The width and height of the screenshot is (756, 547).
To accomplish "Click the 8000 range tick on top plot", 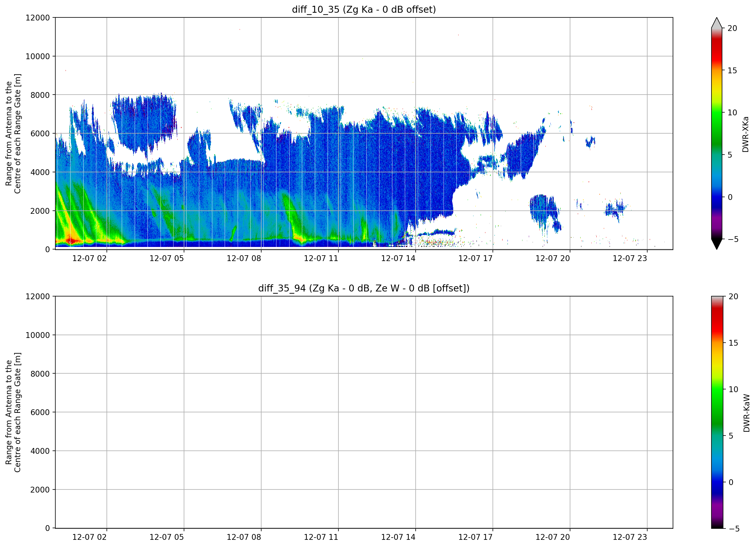I will point(40,95).
